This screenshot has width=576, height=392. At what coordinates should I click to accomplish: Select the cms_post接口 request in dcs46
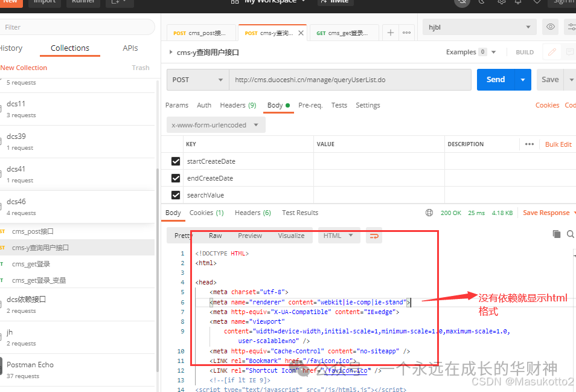77,231
